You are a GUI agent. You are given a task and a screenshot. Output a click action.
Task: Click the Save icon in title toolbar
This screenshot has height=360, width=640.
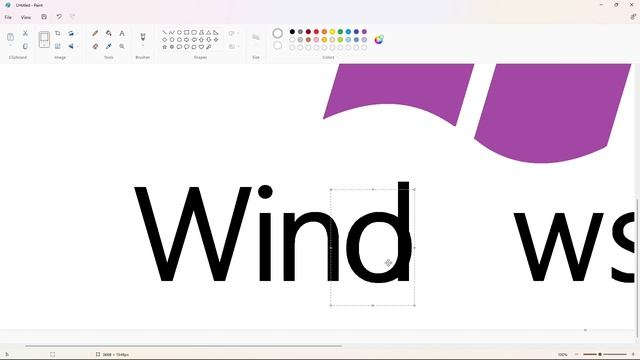(44, 17)
